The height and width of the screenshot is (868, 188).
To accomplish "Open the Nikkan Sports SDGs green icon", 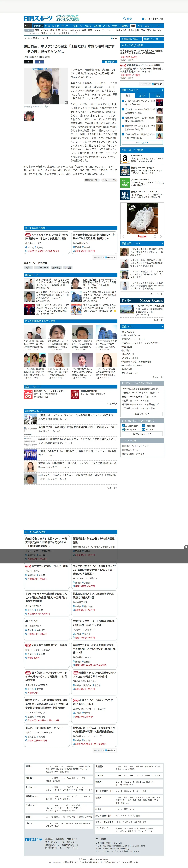I will click(x=125, y=183).
